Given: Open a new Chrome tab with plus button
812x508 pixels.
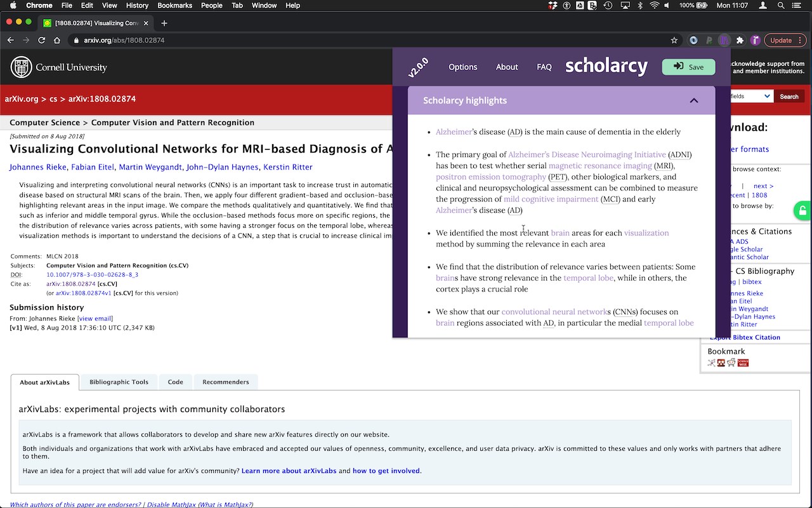Looking at the screenshot, I should click(164, 23).
